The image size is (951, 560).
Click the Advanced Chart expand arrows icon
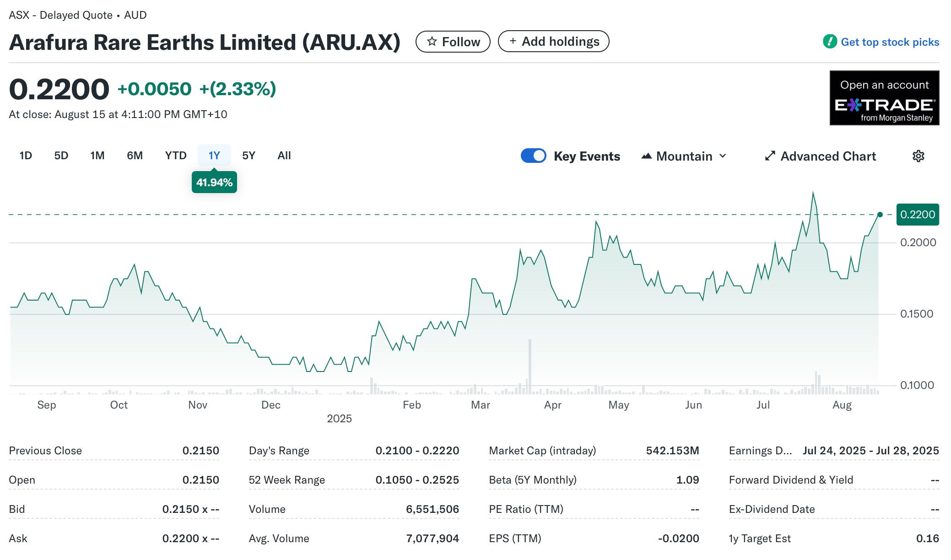click(770, 156)
